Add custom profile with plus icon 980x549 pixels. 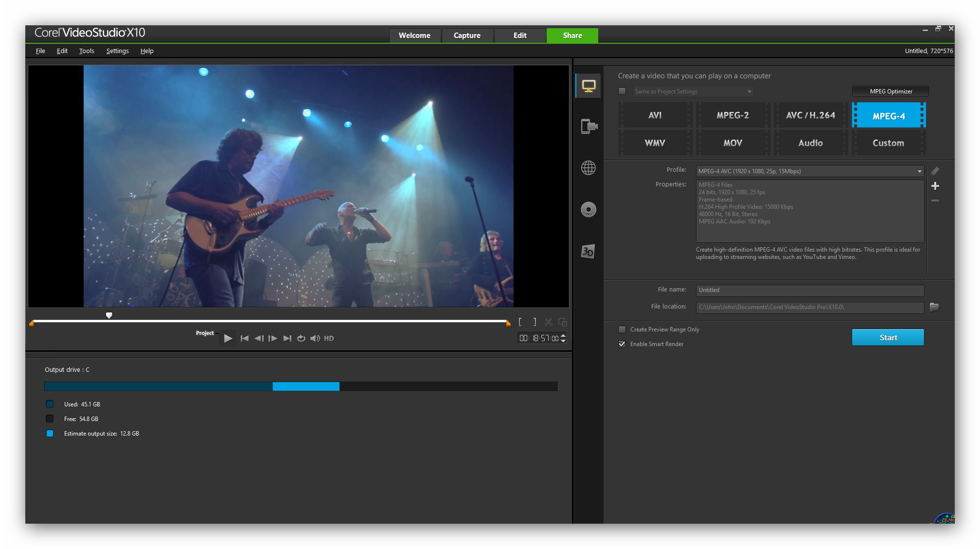pos(935,186)
